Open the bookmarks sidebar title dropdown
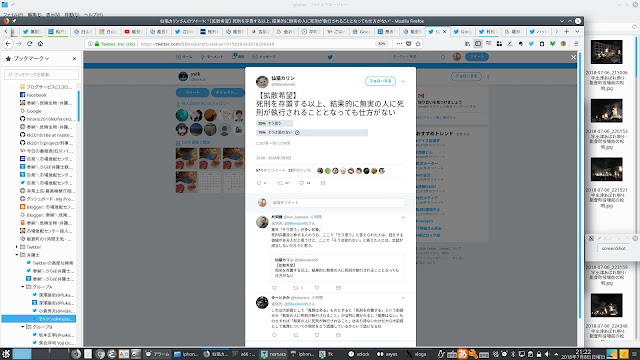Screen dimensions: 640x360 (31, 59)
